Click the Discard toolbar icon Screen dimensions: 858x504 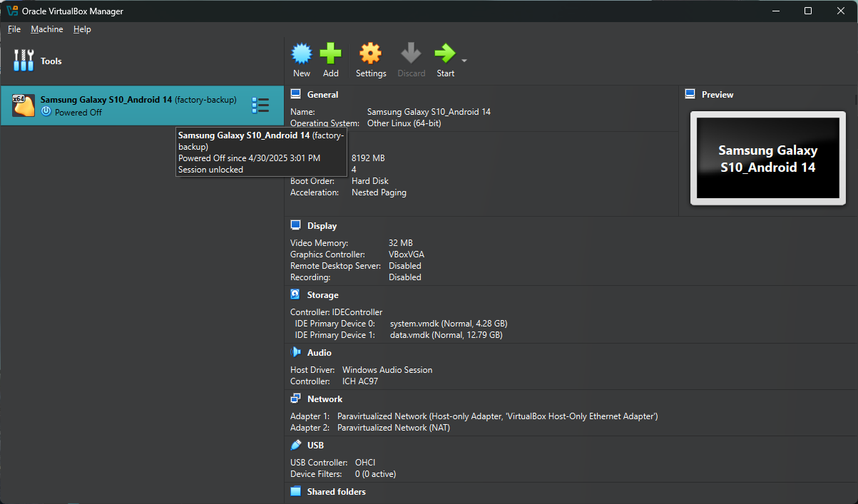(x=411, y=53)
